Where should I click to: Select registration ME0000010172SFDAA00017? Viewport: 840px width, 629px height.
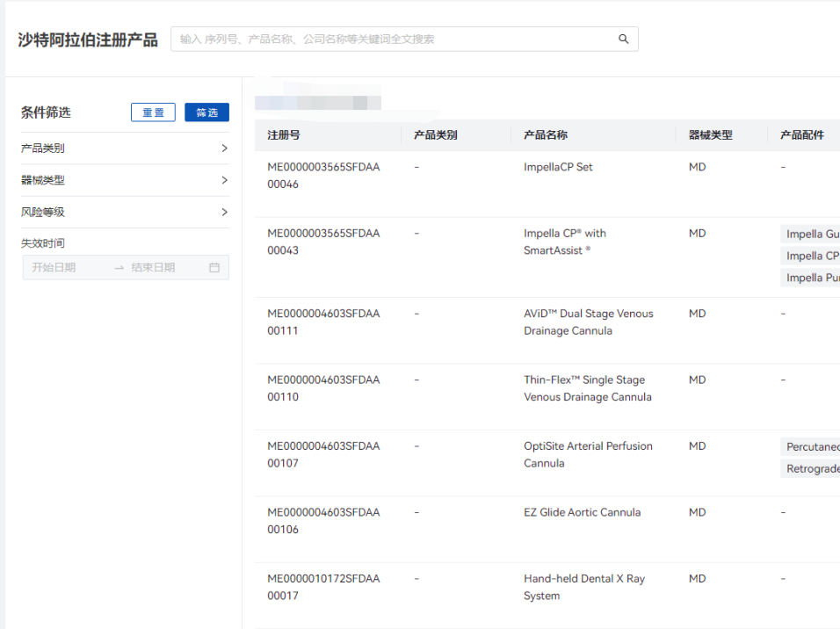coord(323,587)
